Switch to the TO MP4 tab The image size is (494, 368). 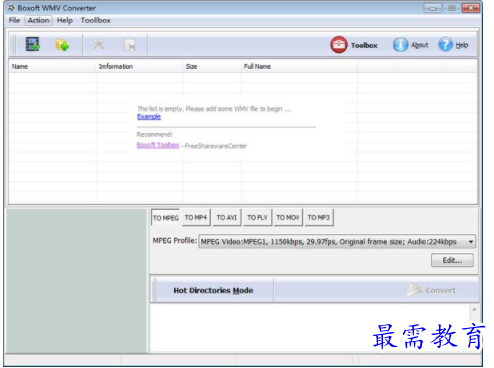(x=196, y=217)
